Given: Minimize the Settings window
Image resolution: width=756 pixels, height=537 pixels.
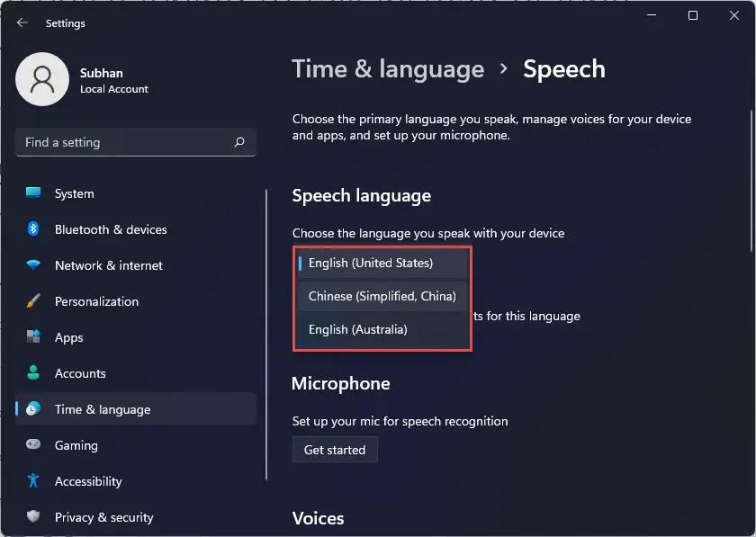Looking at the screenshot, I should pyautogui.click(x=652, y=15).
